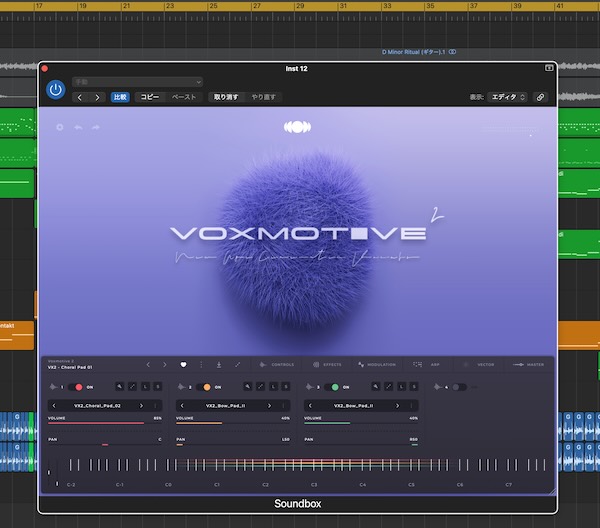Enable layer 4 switch
Viewport: 600px width, 528px height.
459,387
